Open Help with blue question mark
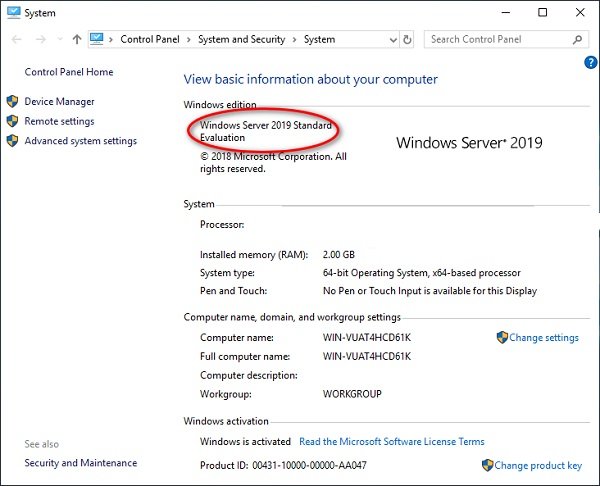Image resolution: width=600 pixels, height=486 pixels. [591, 62]
